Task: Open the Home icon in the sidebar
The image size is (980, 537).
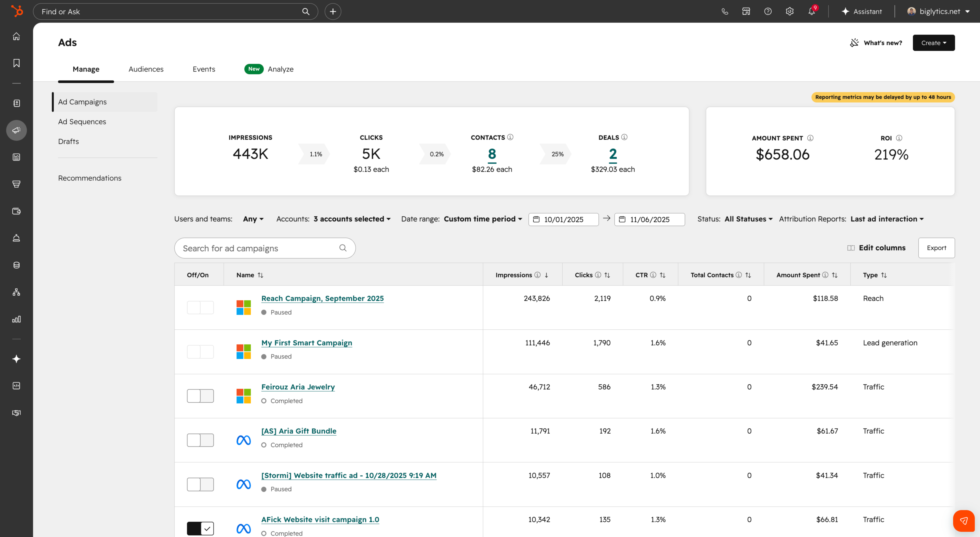Action: [16, 36]
